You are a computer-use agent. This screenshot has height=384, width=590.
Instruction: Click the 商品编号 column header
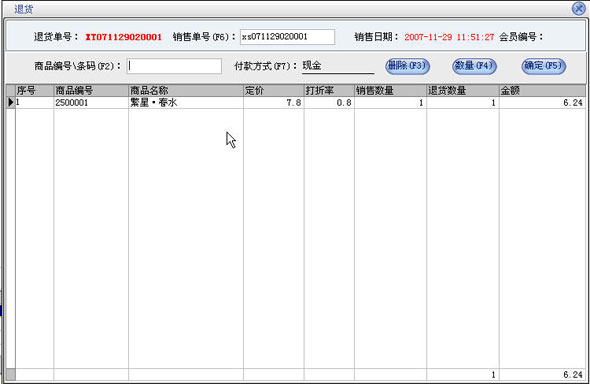[x=91, y=91]
